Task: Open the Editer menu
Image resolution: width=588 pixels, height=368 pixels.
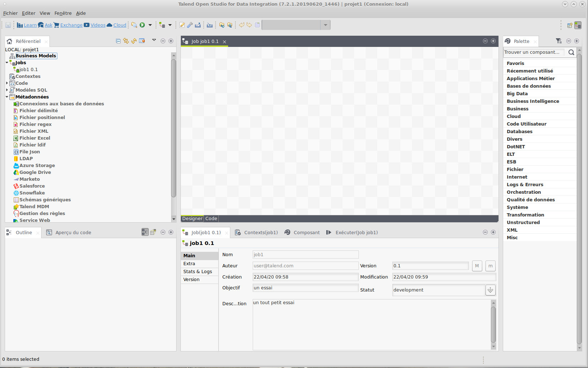Action: tap(29, 13)
